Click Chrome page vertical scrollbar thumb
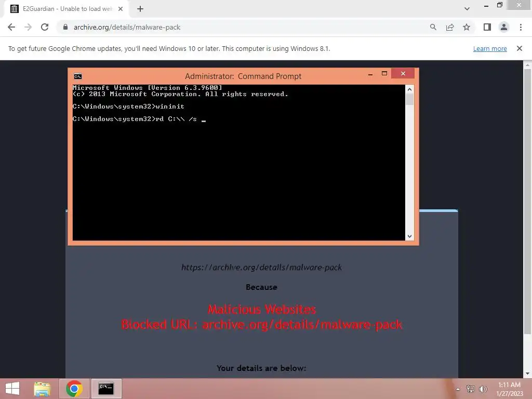This screenshot has height=399, width=532. pyautogui.click(x=527, y=202)
